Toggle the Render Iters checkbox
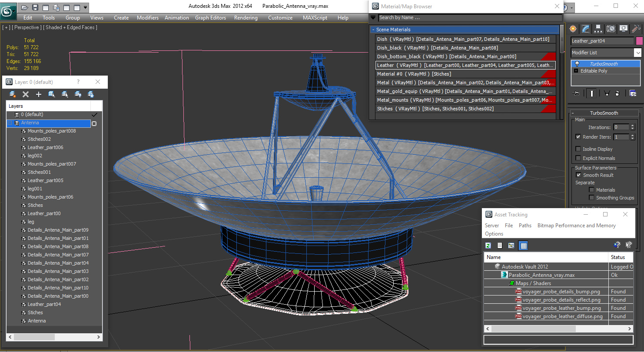 click(578, 137)
